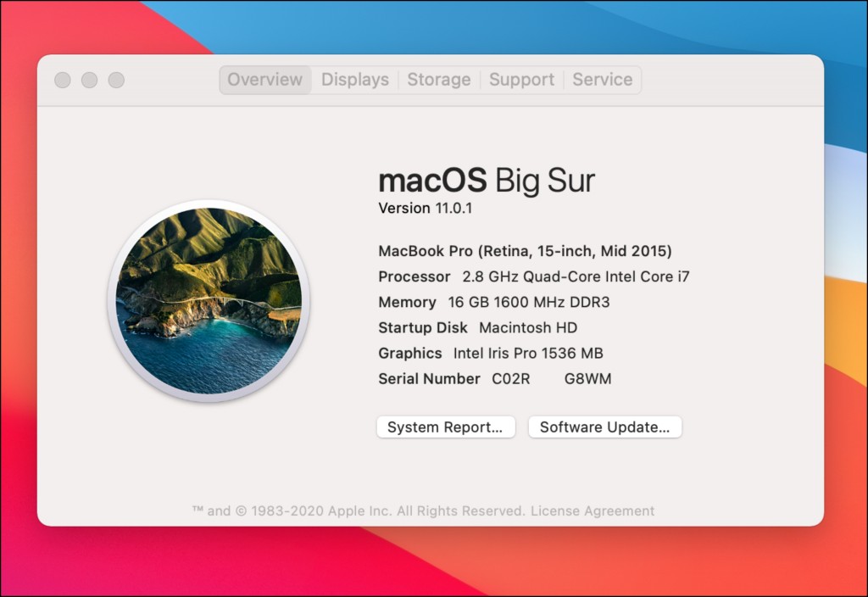Open the License Agreement link

[593, 511]
